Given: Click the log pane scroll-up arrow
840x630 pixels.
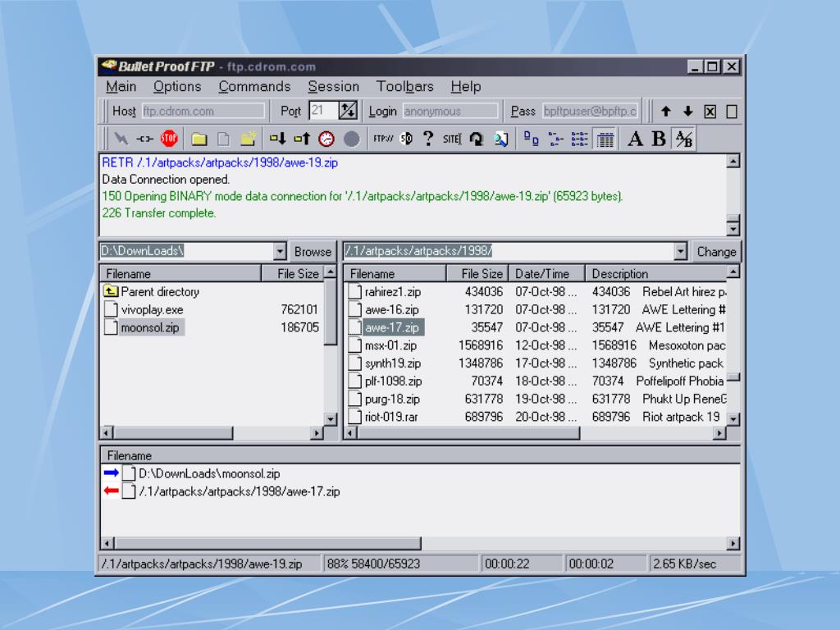Looking at the screenshot, I should point(733,162).
